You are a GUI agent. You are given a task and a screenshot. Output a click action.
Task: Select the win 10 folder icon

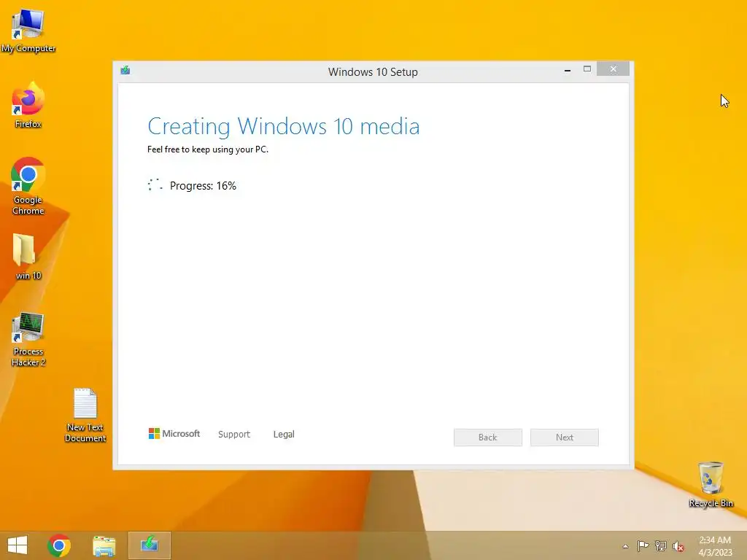[x=28, y=257]
